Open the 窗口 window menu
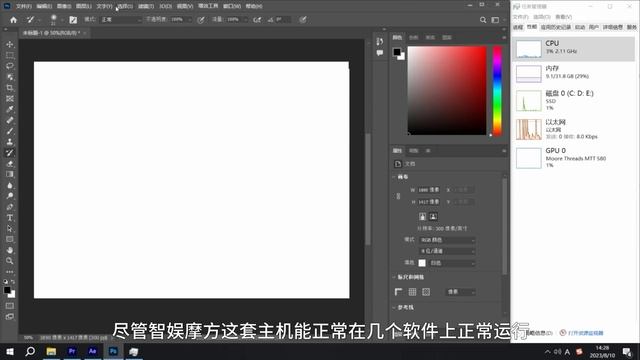Viewport: 640px width, 360px height. tap(232, 6)
